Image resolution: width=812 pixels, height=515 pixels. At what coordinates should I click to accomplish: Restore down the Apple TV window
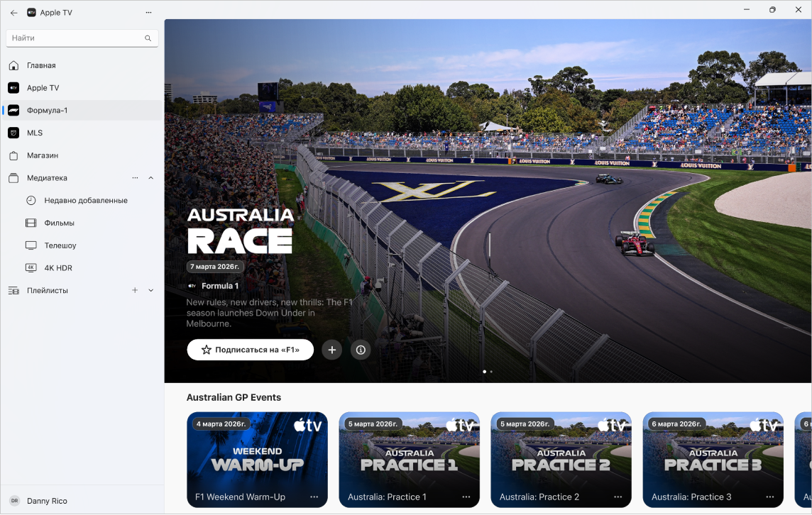click(x=772, y=10)
